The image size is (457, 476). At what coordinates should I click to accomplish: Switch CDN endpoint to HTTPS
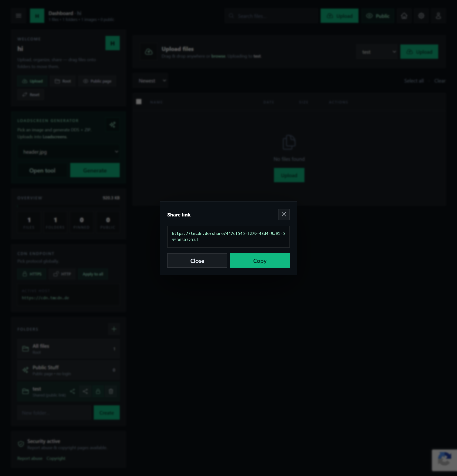pyautogui.click(x=32, y=274)
